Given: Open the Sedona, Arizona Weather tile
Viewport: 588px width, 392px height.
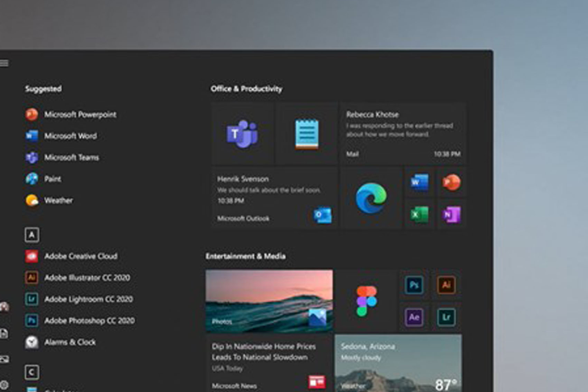Looking at the screenshot, I should coord(398,363).
